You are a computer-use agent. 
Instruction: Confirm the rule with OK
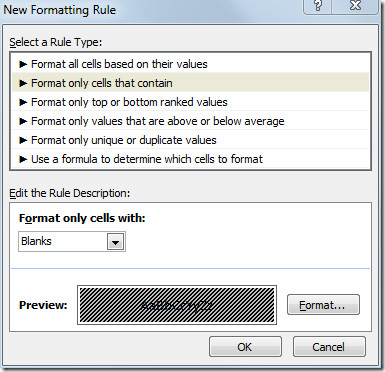245,347
